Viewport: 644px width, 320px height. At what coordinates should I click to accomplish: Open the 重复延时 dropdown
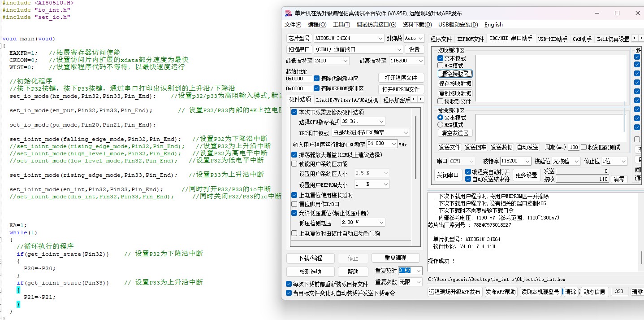point(410,271)
